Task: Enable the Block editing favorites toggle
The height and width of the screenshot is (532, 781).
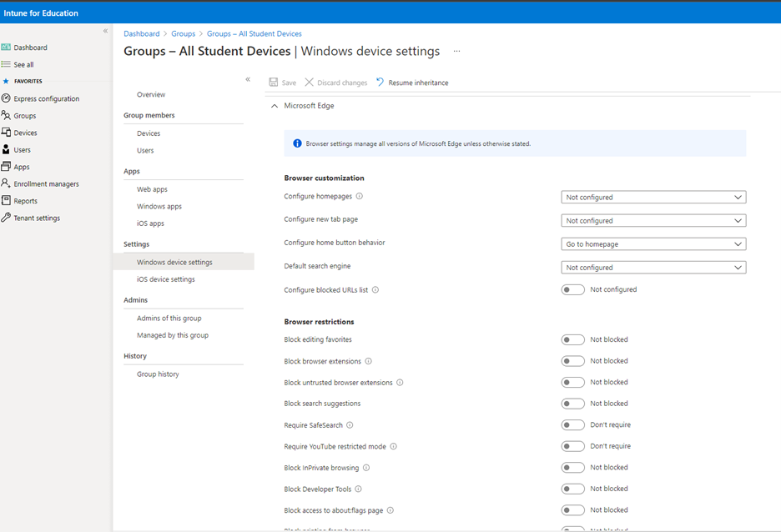Action: 572,340
